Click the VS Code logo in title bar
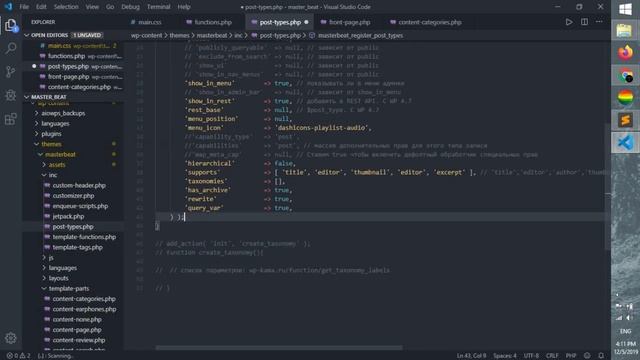640x360 pixels. click(x=8, y=7)
